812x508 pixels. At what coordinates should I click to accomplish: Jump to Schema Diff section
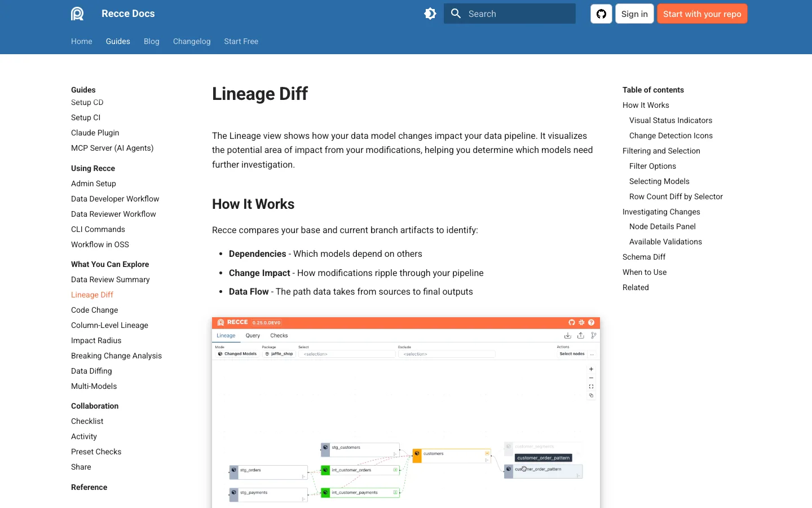point(644,257)
